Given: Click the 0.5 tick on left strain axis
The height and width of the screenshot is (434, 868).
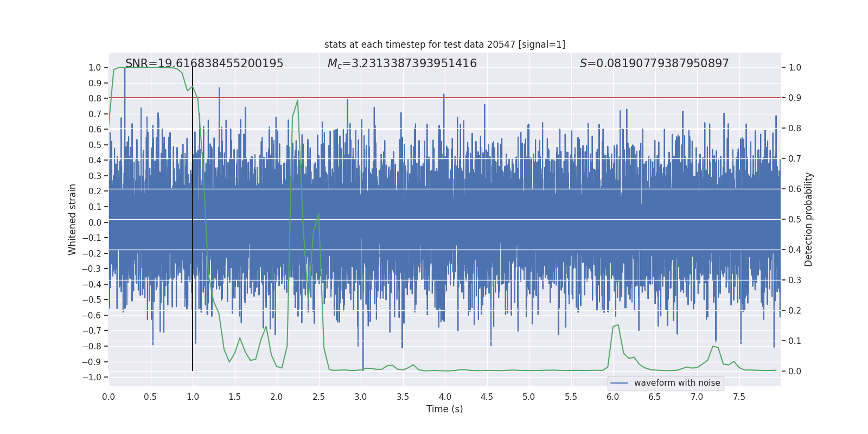Looking at the screenshot, I should pos(94,145).
